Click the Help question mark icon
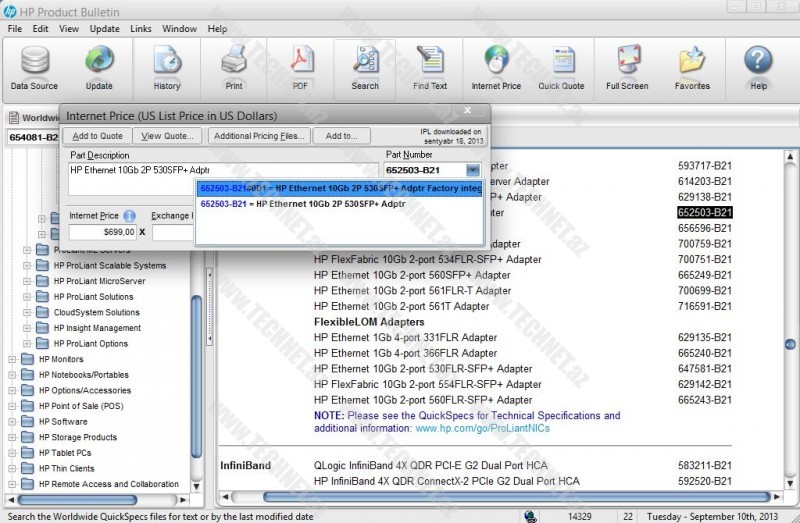The width and height of the screenshot is (800, 523). coord(758,60)
